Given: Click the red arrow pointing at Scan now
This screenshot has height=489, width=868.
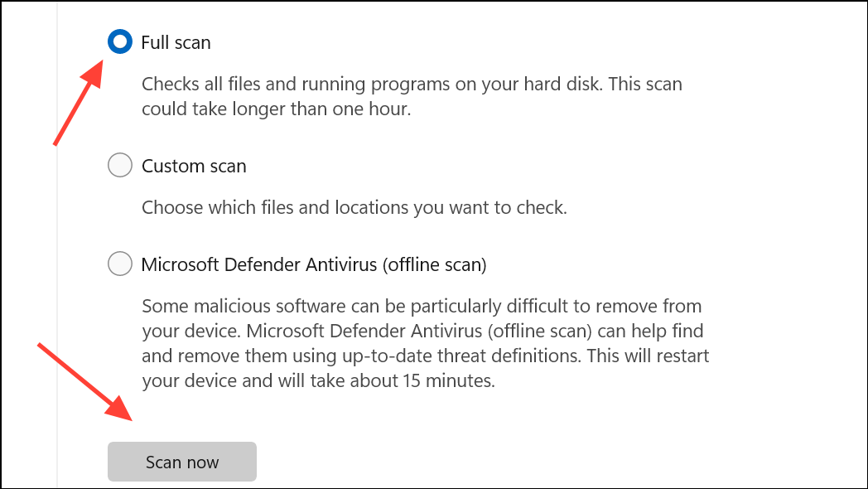Looking at the screenshot, I should [85, 382].
